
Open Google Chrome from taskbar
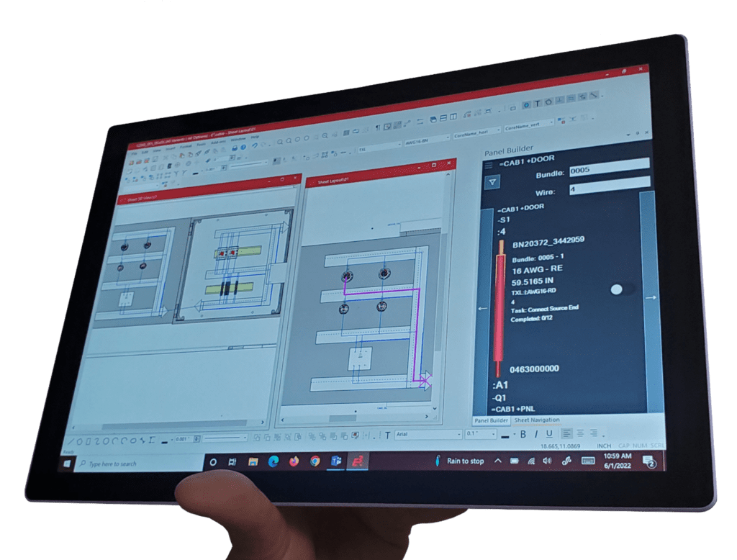click(x=315, y=461)
